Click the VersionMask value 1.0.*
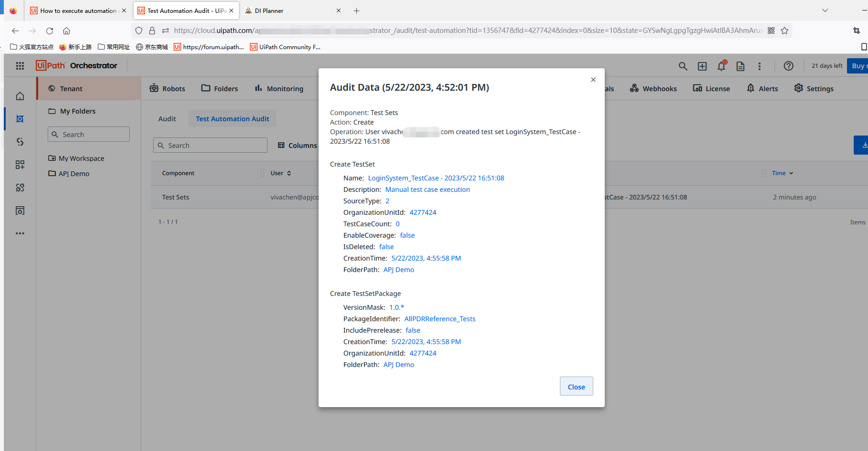This screenshot has height=451, width=868. 397,307
